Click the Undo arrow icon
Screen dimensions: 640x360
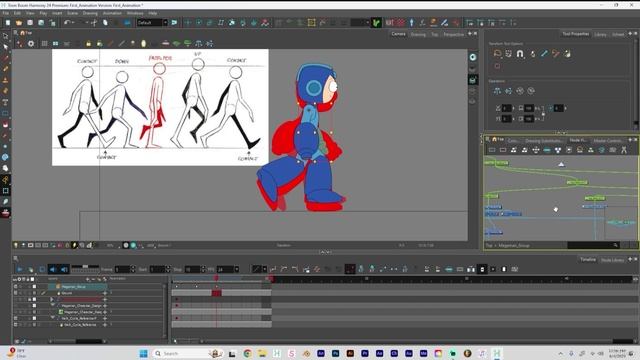(x=67, y=23)
